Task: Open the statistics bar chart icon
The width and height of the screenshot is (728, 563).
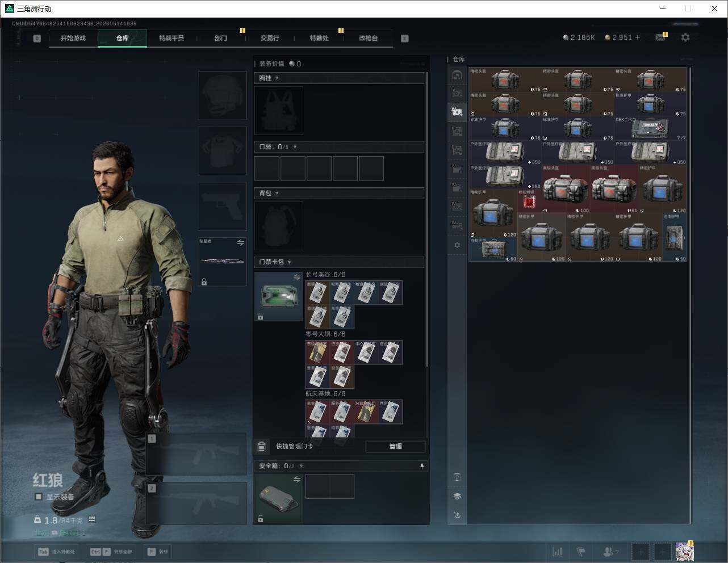Action: [x=558, y=552]
